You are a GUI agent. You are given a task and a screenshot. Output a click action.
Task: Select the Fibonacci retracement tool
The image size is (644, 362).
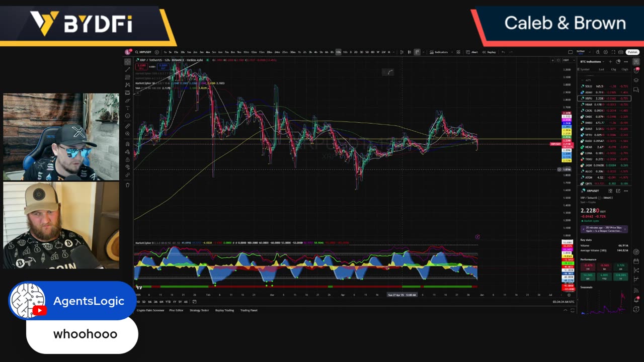coord(127,77)
